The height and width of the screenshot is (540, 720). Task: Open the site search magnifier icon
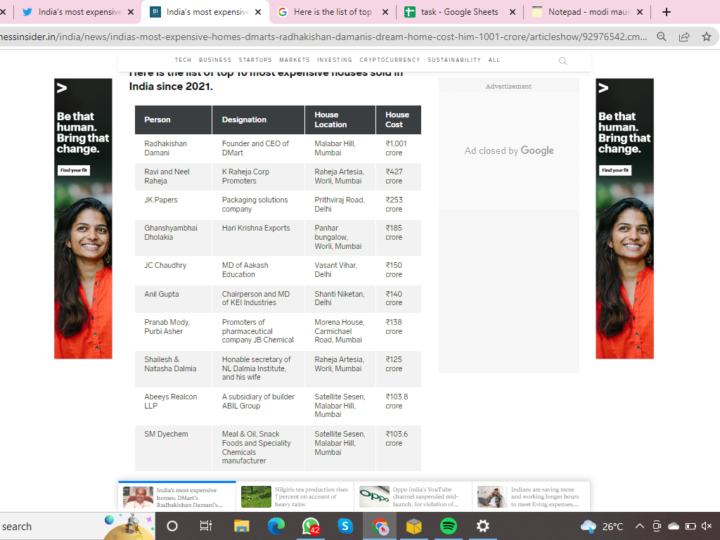click(x=563, y=60)
